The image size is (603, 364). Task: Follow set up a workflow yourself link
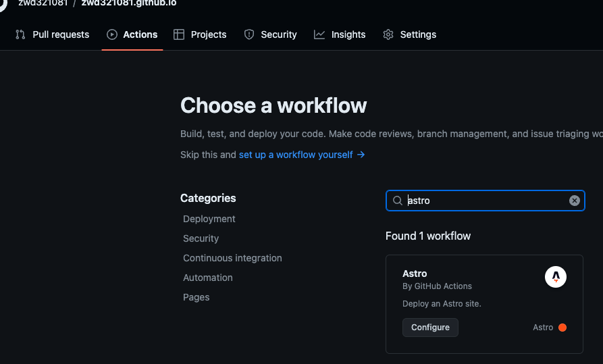tap(296, 155)
